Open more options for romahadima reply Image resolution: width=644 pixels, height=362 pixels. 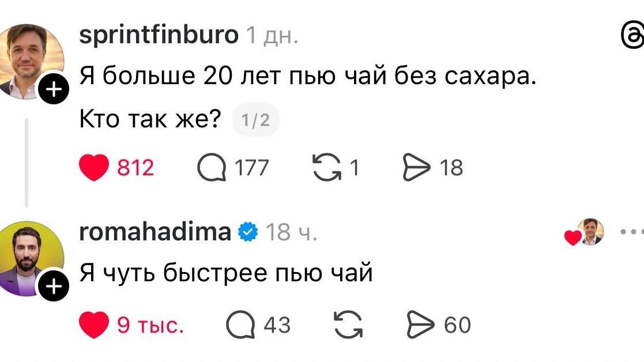(632, 232)
